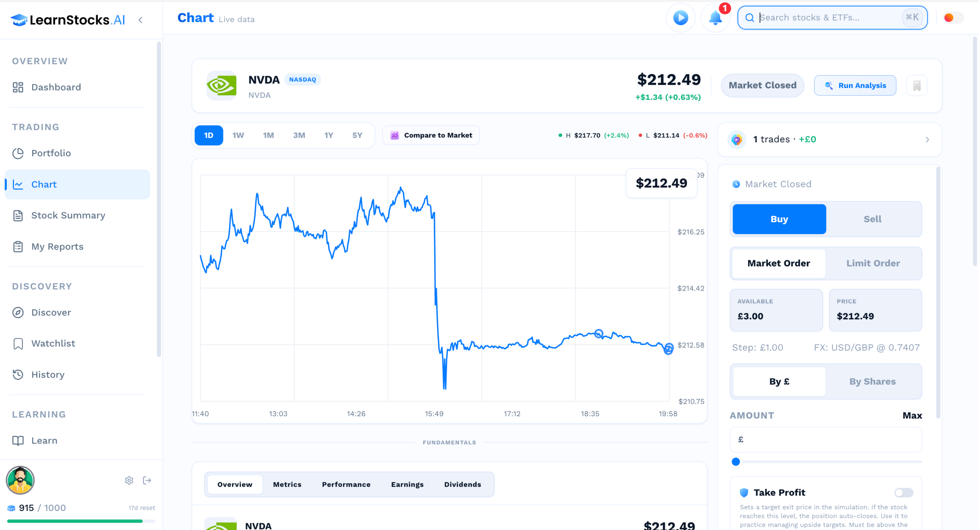Viewport: 980px width, 530px height.
Task: Click the trade marker near 18:35
Action: coord(599,334)
